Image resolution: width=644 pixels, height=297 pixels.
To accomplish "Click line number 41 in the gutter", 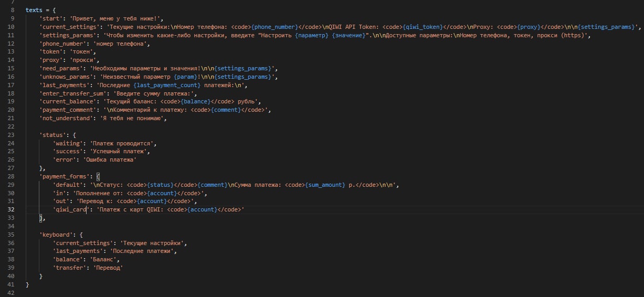I will [11, 286].
